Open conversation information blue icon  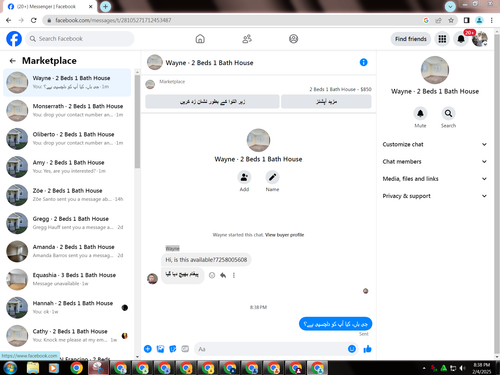coord(363,62)
